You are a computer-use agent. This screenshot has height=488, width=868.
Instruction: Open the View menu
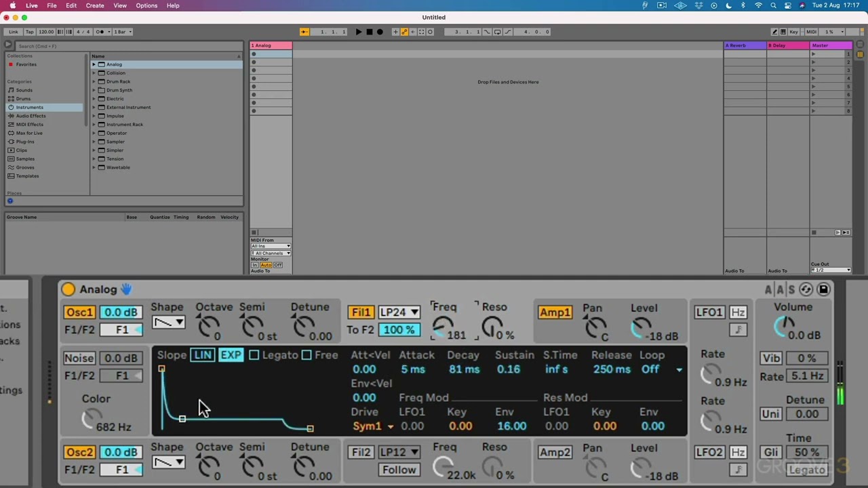coord(120,5)
